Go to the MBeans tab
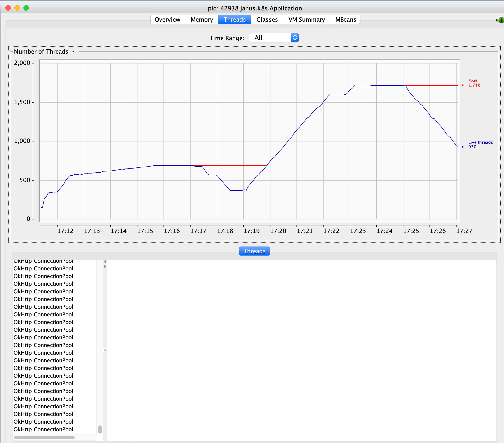Viewport: 504px width, 443px height. click(x=346, y=19)
